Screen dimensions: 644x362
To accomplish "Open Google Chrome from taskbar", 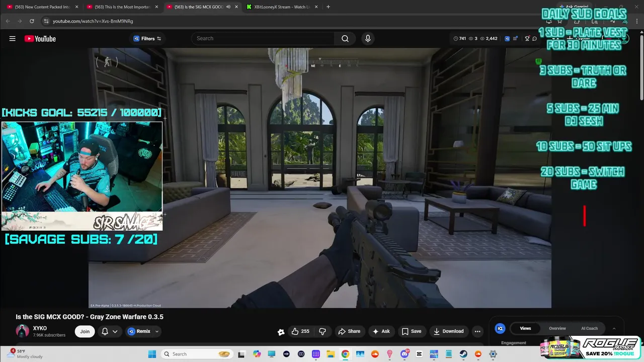I will 345,354.
